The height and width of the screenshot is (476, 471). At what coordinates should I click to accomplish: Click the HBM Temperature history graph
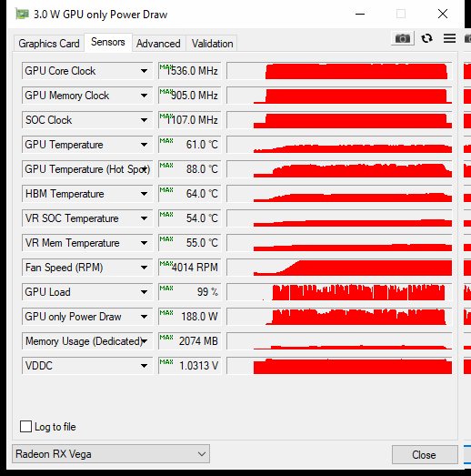coord(339,194)
